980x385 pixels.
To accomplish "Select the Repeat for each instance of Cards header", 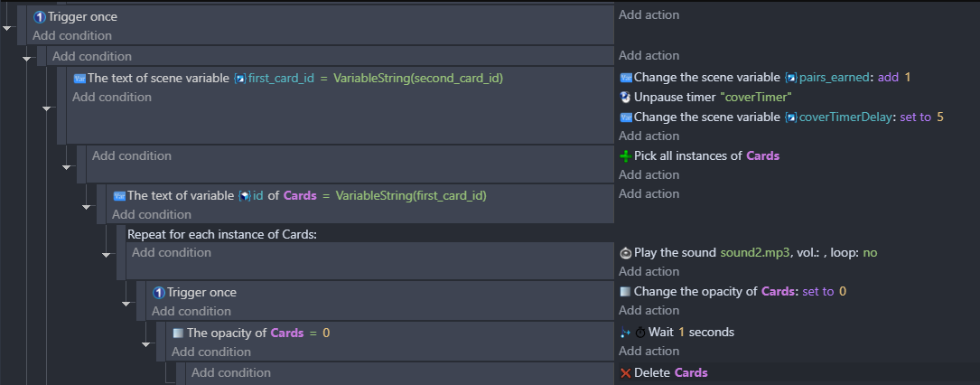I will (222, 234).
